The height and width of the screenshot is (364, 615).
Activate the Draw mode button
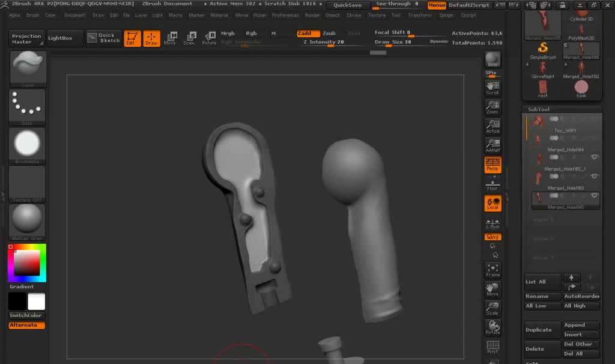(x=151, y=38)
